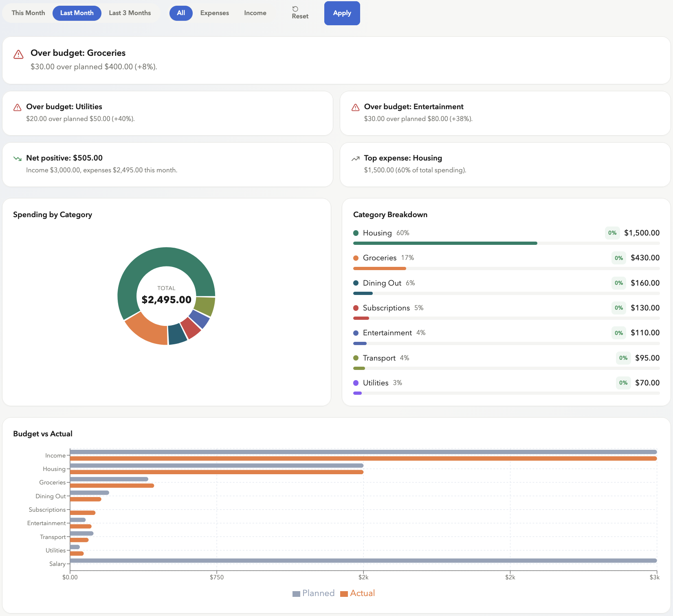Viewport: 673px width, 616px height.
Task: Click the downward trend icon next to Net positive
Action: tap(17, 158)
